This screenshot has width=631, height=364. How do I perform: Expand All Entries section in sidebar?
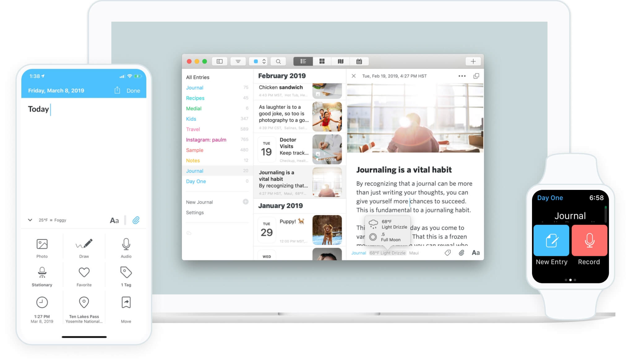pos(197,77)
